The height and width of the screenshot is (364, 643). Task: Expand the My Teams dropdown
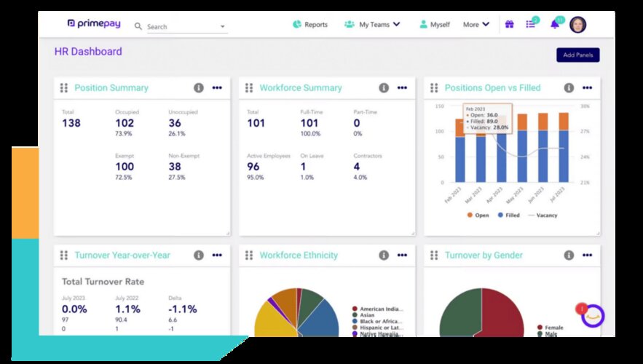point(373,25)
